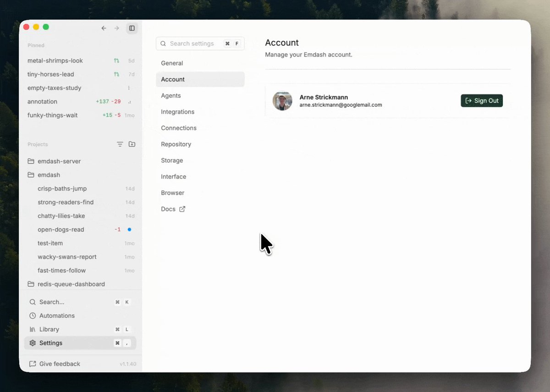Screen dimensions: 550x392
Task: Click the external link icon beside Docs
Action: point(182,209)
